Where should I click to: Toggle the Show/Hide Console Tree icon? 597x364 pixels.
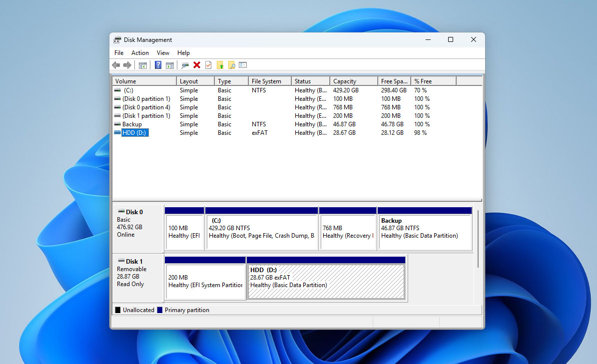click(143, 65)
